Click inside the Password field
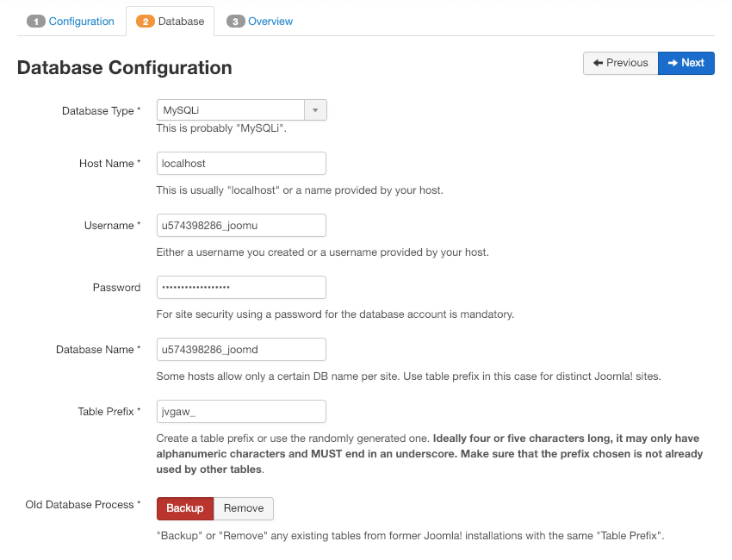 [x=240, y=287]
